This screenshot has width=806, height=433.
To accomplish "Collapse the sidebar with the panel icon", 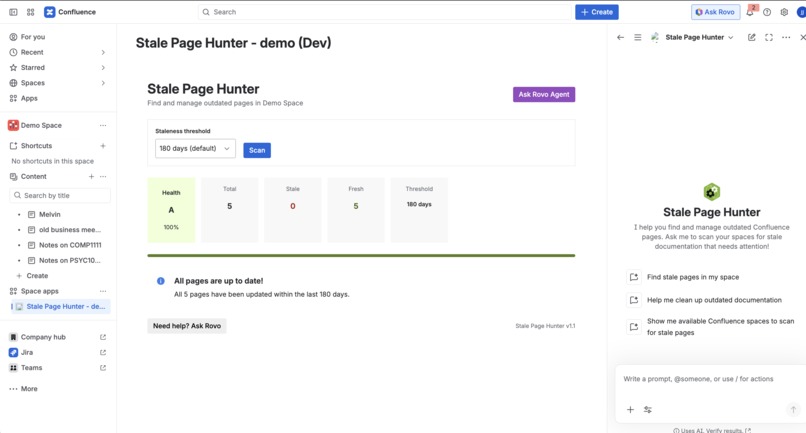I will tap(13, 12).
